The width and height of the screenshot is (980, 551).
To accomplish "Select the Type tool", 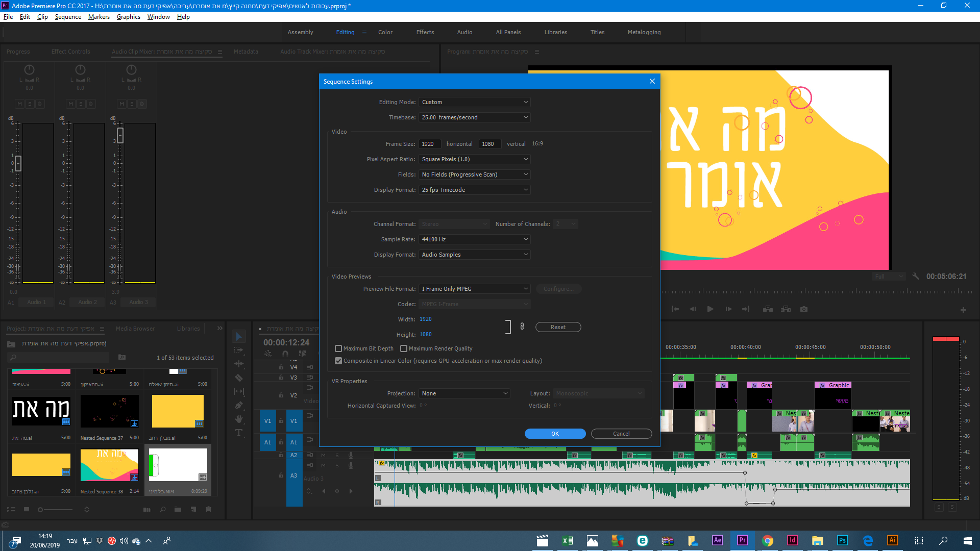I will 238,433.
